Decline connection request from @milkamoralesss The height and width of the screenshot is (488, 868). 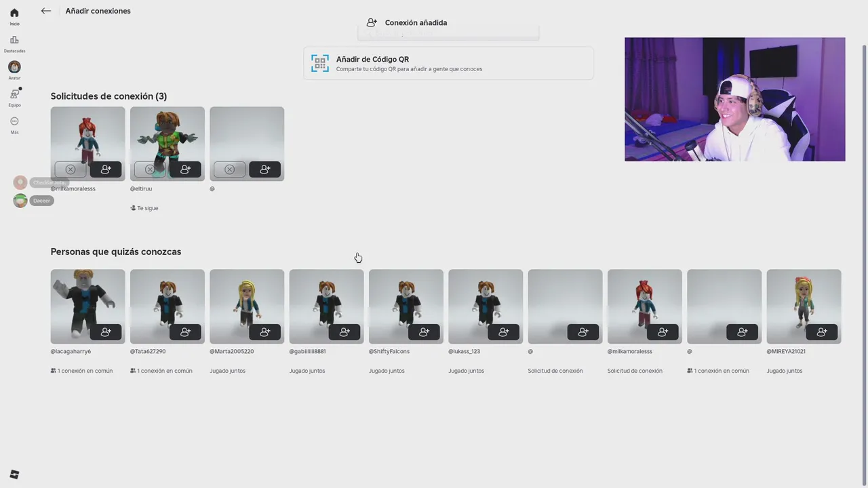[x=71, y=169]
